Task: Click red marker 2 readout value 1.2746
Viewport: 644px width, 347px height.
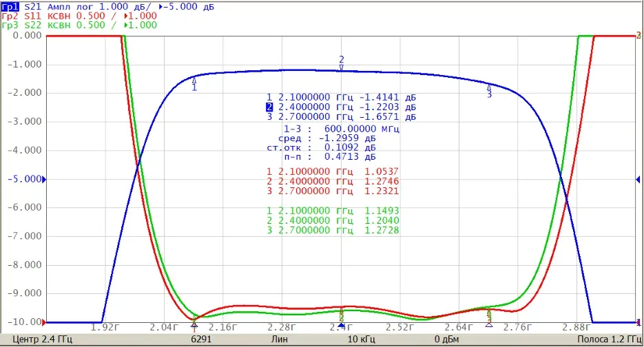Action: pos(382,182)
